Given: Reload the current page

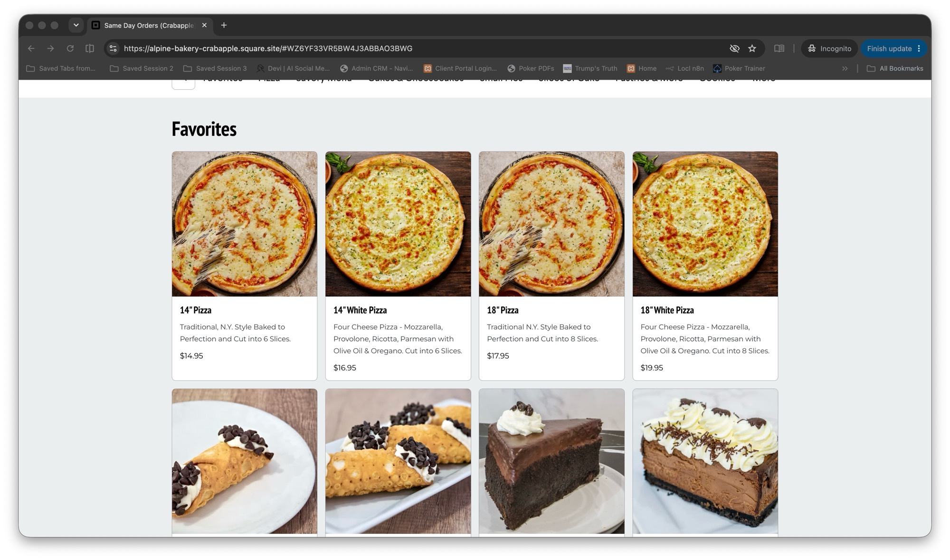Looking at the screenshot, I should (70, 48).
